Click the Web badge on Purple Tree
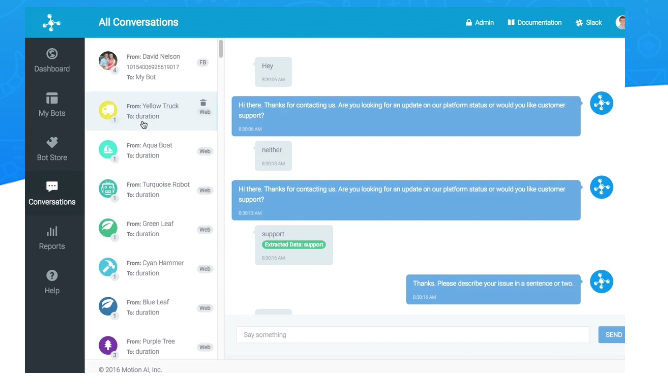This screenshot has width=668, height=384. point(205,347)
